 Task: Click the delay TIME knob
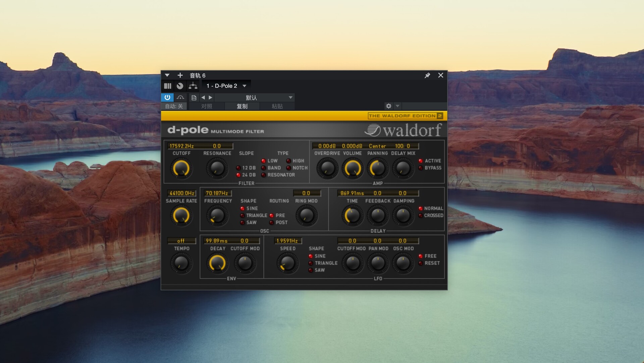[353, 216]
